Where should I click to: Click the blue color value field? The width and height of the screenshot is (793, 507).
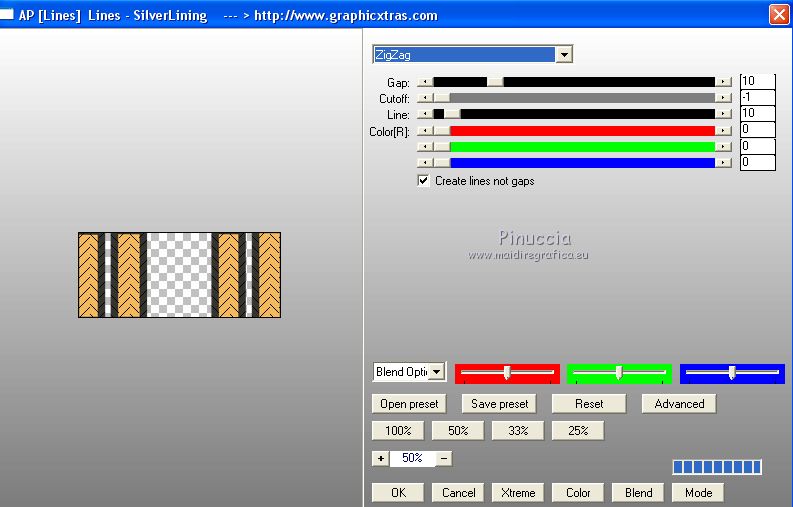pos(757,162)
